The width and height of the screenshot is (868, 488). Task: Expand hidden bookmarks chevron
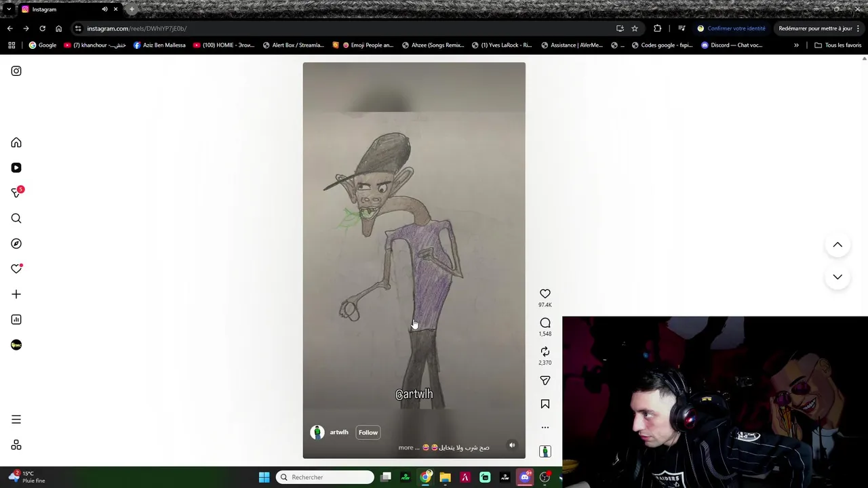point(796,45)
